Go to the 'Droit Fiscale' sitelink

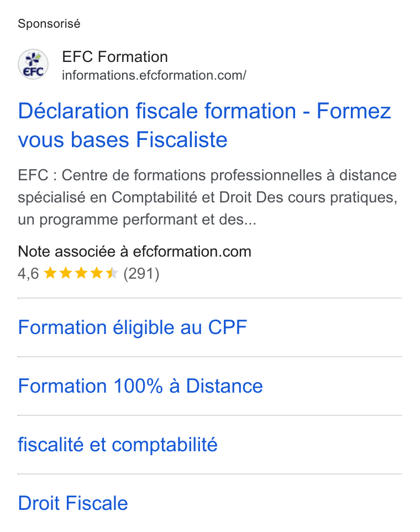click(x=72, y=503)
